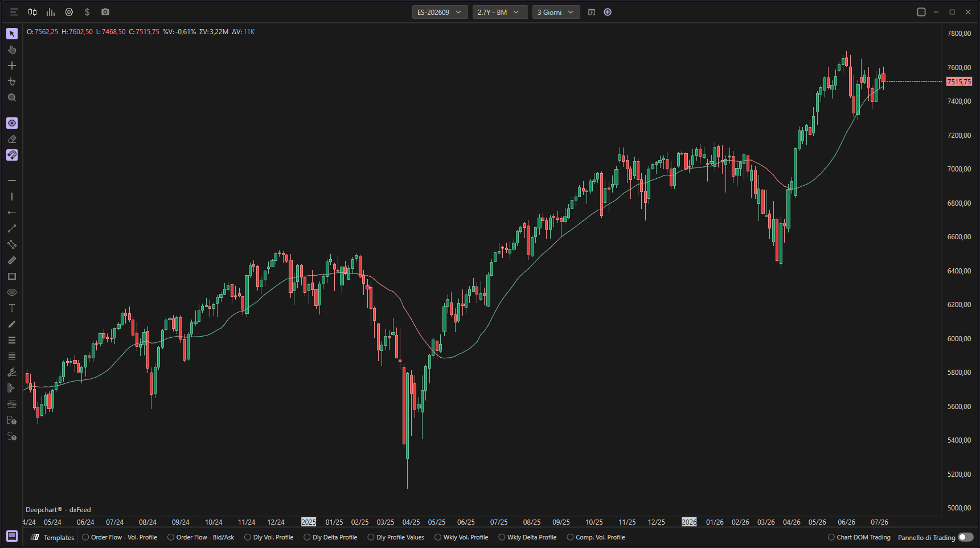This screenshot has width=980, height=548.
Task: Click the ΔV:11K delta readout
Action: pos(243,32)
